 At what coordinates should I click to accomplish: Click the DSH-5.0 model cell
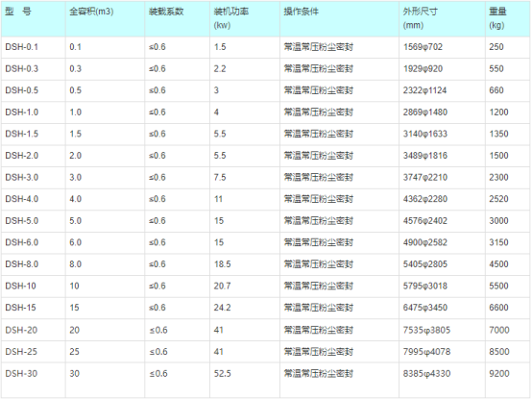click(34, 221)
